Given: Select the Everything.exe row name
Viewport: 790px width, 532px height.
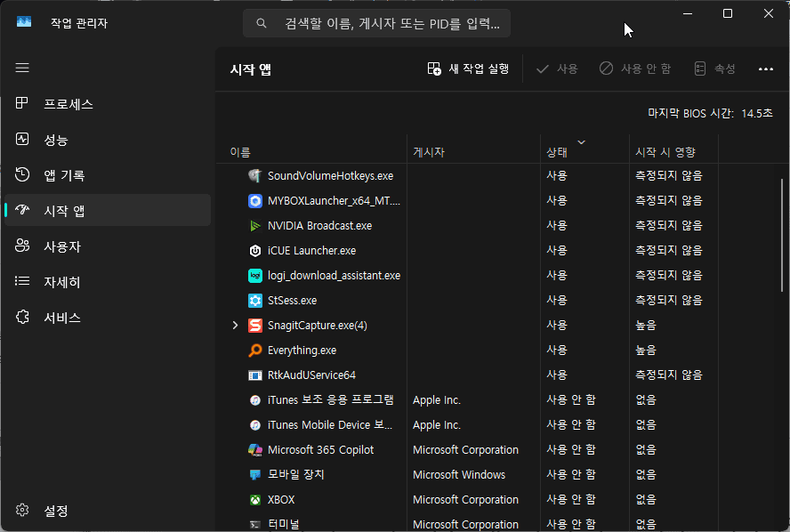Looking at the screenshot, I should click(x=302, y=351).
